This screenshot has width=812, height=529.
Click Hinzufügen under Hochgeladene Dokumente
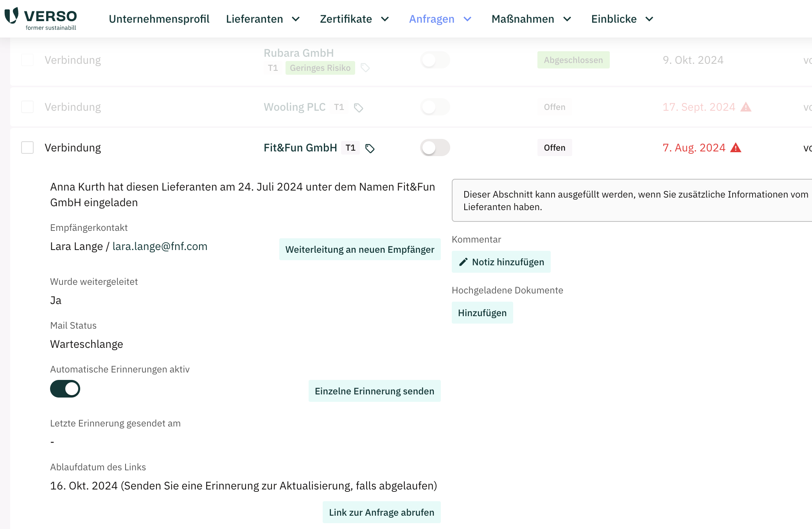click(x=482, y=313)
